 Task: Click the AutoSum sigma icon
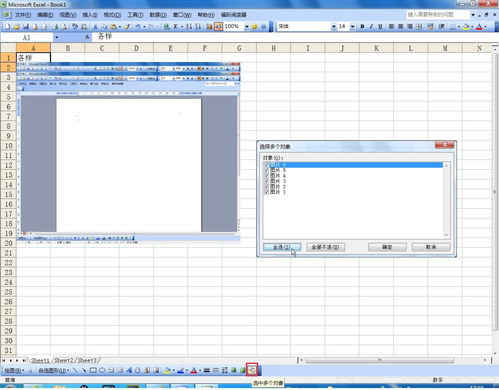(176, 27)
